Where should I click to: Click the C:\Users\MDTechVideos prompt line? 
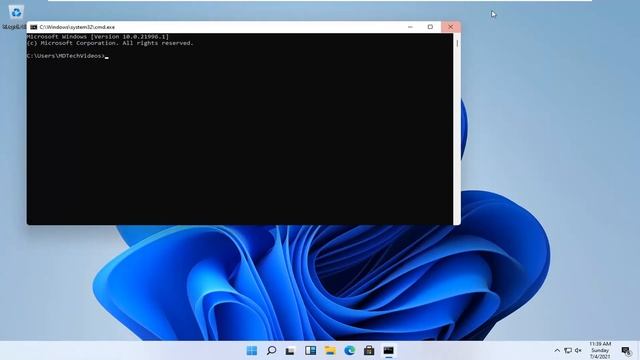[x=66, y=56]
